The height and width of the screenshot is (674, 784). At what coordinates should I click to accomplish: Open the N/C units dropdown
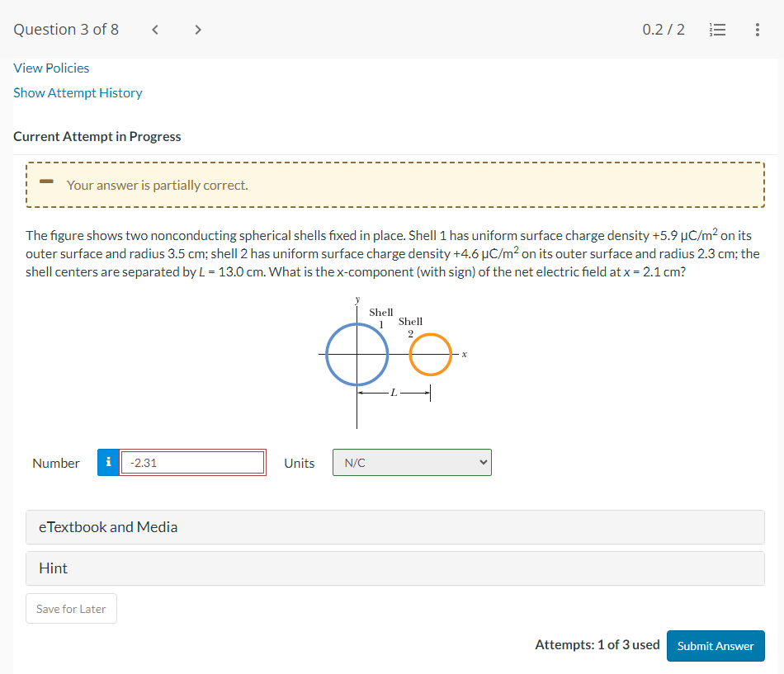(411, 463)
